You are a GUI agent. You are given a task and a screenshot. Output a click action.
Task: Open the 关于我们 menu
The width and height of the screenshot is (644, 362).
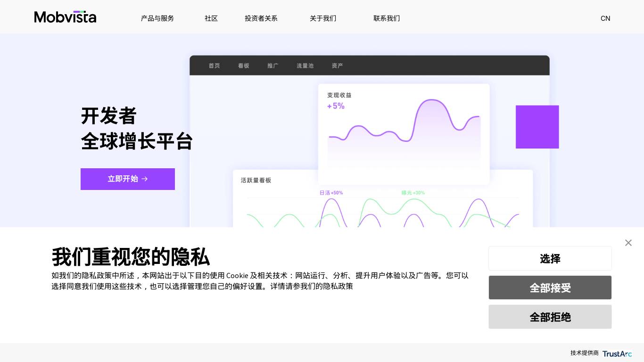pyautogui.click(x=323, y=18)
